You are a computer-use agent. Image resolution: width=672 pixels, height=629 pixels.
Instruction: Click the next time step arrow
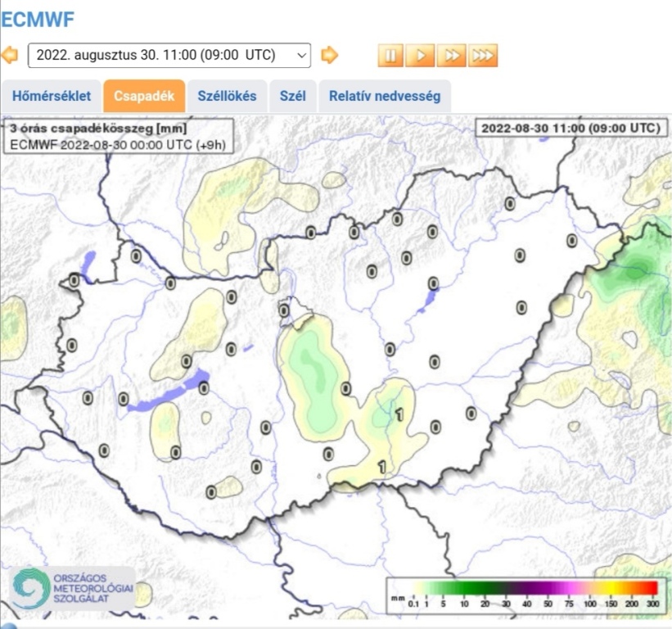tap(329, 55)
